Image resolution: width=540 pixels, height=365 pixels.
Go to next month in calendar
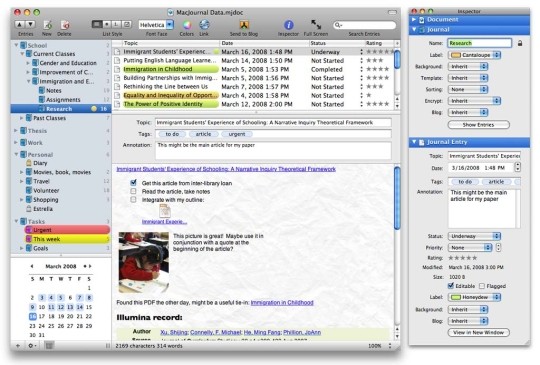[90, 266]
